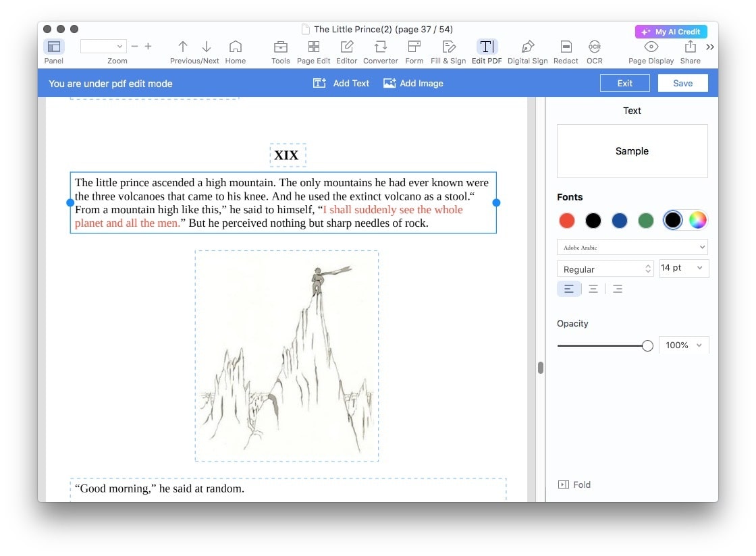Toggle the Panel sidebar icon
756x556 pixels.
coord(53,47)
